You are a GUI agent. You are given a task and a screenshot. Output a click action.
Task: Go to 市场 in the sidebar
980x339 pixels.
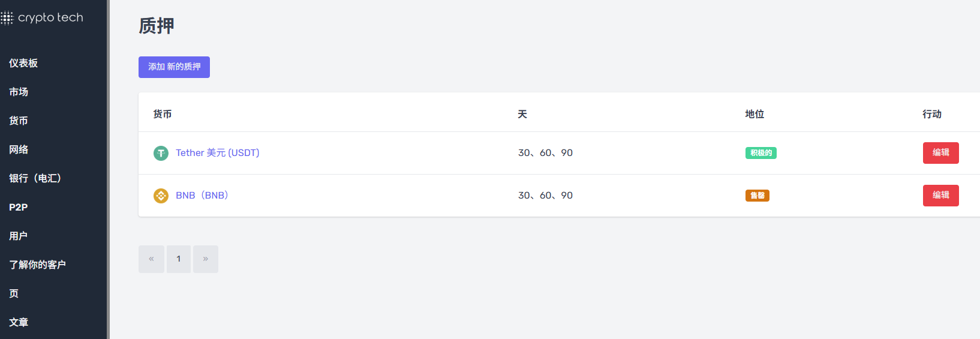19,92
